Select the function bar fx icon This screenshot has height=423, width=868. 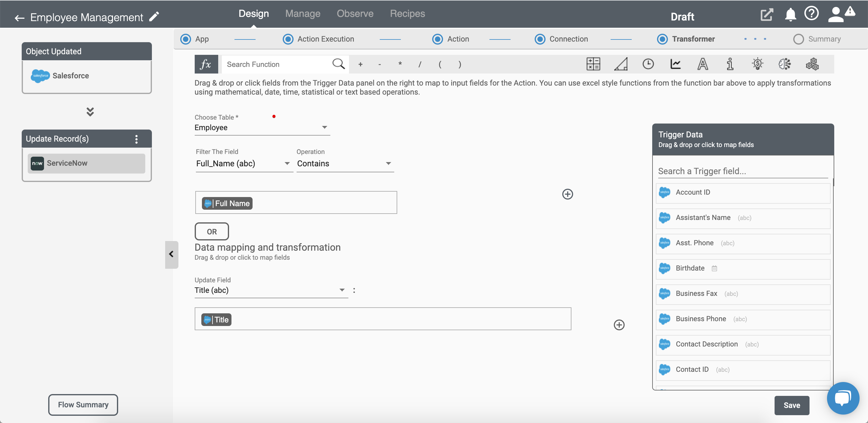point(205,64)
